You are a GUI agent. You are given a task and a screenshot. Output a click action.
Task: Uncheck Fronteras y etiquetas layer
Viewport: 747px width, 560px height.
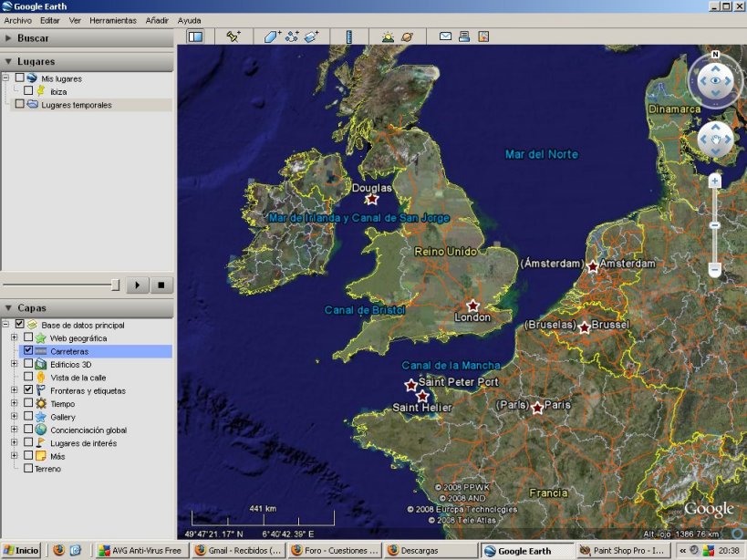coord(28,389)
